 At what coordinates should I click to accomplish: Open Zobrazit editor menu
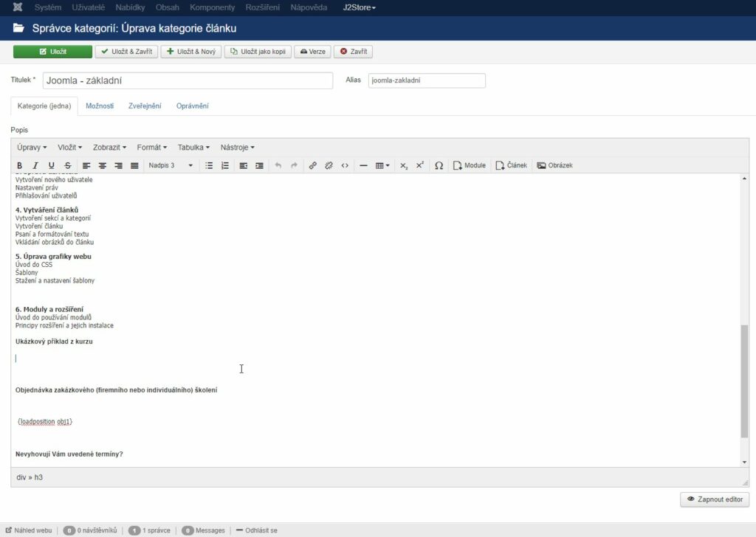[109, 148]
